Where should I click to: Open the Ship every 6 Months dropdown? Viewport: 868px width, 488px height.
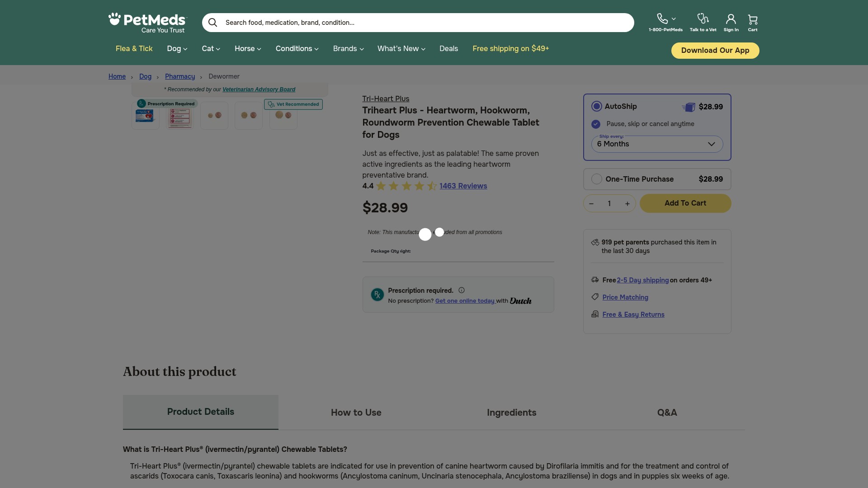pos(657,144)
